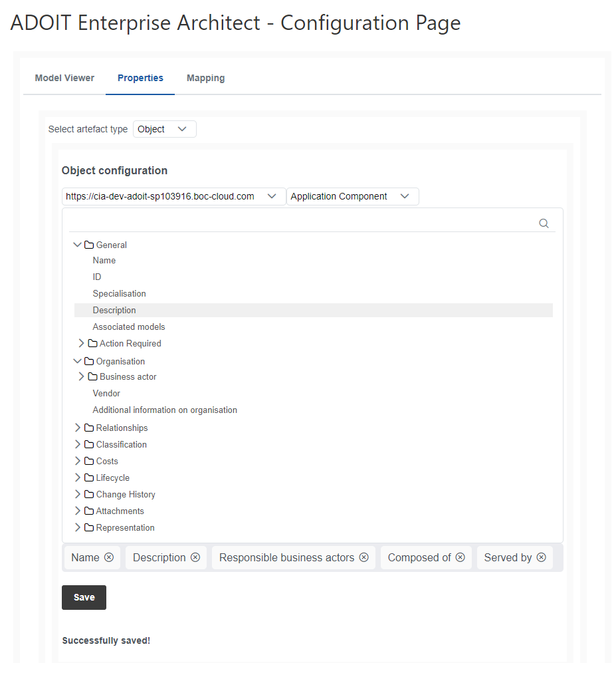The image size is (616, 675).
Task: Click the Attachments folder icon
Action: [89, 511]
